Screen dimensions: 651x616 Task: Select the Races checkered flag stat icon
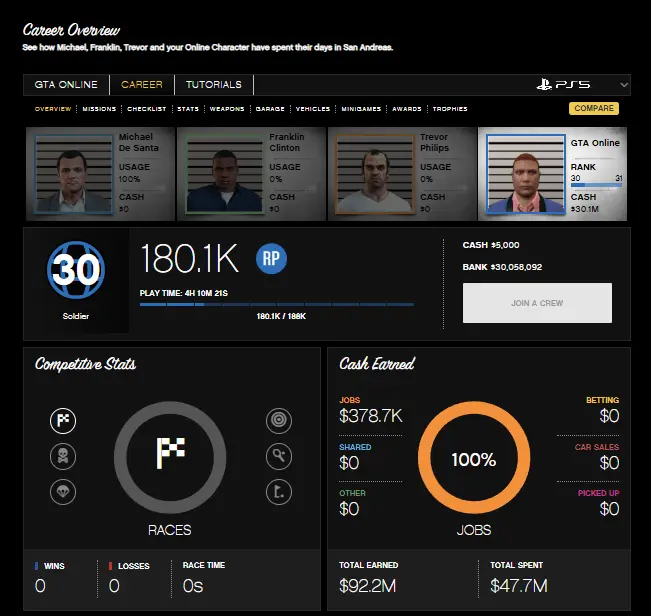pyautogui.click(x=63, y=421)
